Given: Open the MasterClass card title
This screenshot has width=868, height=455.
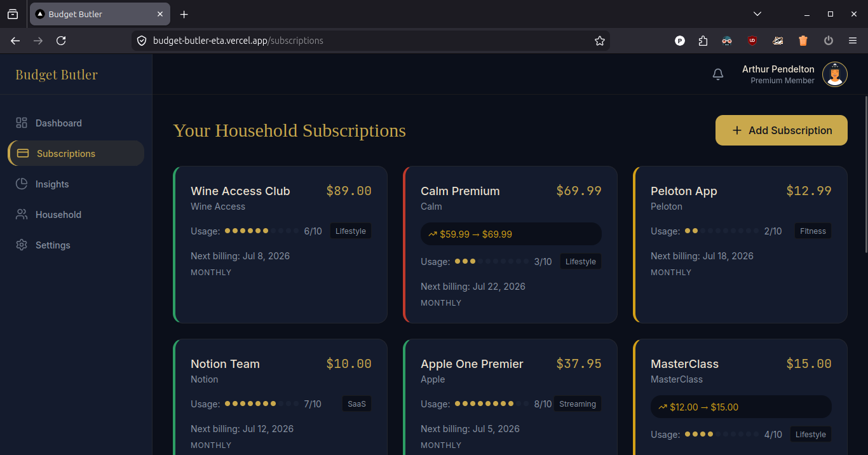Looking at the screenshot, I should pyautogui.click(x=684, y=363).
